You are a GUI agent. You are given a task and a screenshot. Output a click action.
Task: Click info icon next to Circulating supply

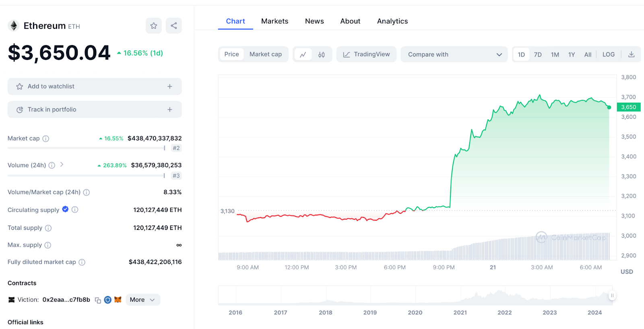(75, 209)
